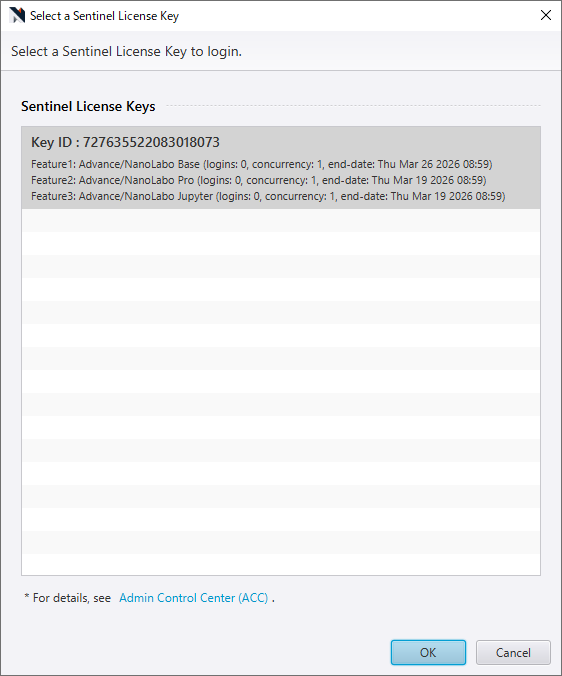Viewport: 562px width, 676px height.
Task: Click the Feature3 Advance/NanoLabo Jupyter line
Action: 268,196
